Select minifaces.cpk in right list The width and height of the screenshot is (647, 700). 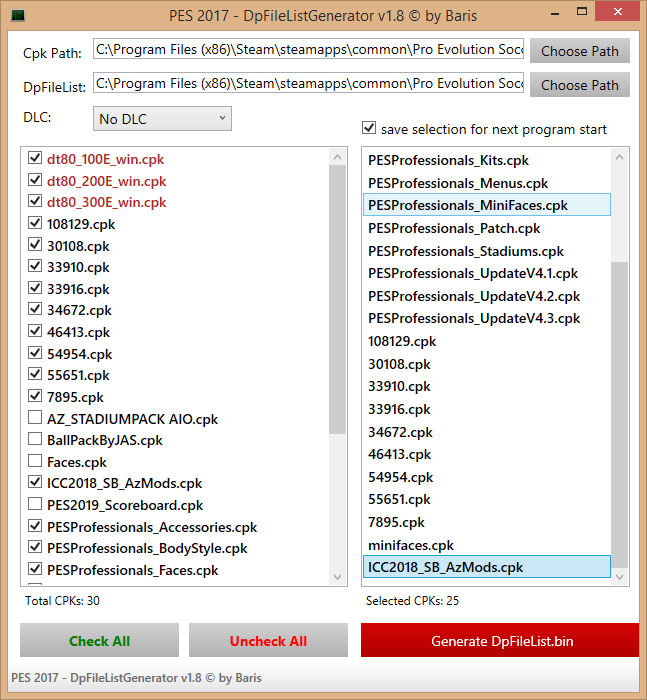click(x=487, y=545)
